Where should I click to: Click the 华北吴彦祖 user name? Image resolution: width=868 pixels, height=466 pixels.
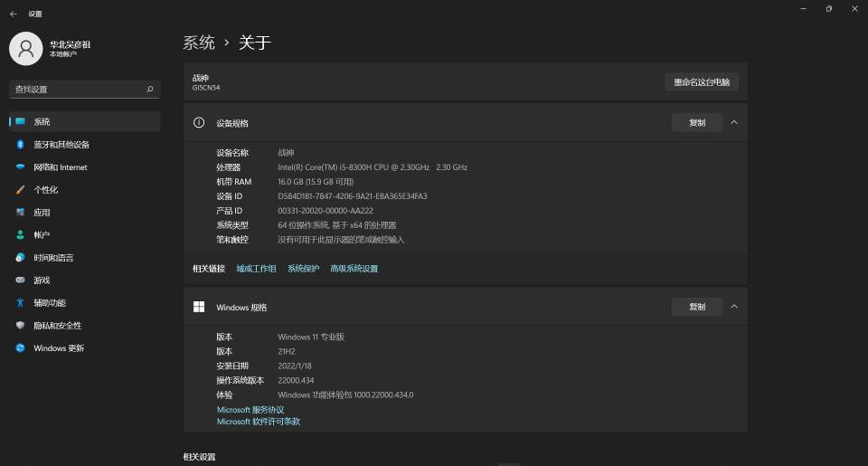pyautogui.click(x=70, y=44)
